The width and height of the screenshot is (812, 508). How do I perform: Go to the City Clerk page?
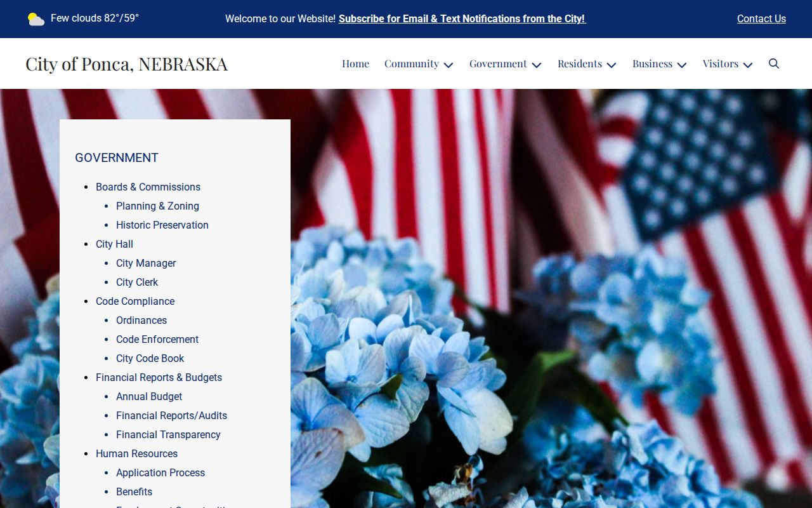point(137,282)
